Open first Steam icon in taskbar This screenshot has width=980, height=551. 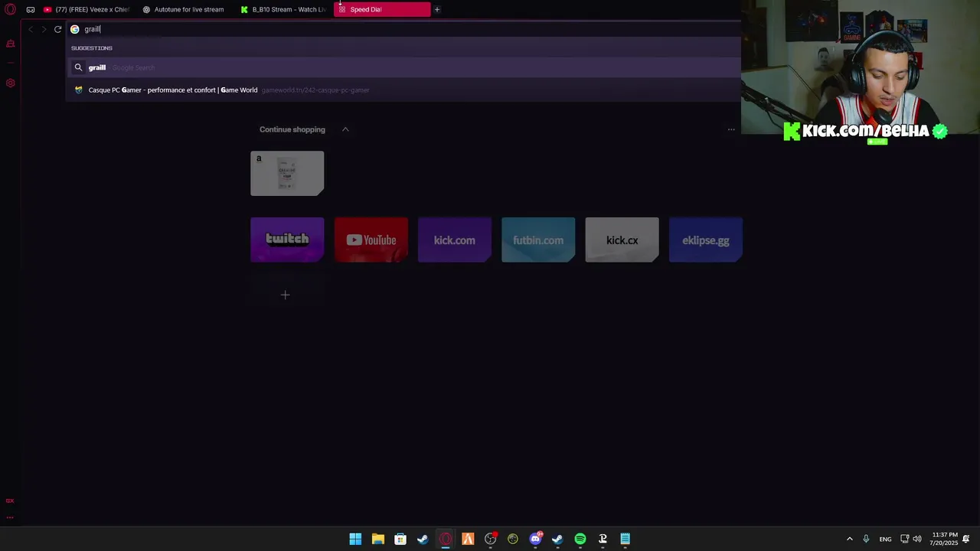point(423,539)
